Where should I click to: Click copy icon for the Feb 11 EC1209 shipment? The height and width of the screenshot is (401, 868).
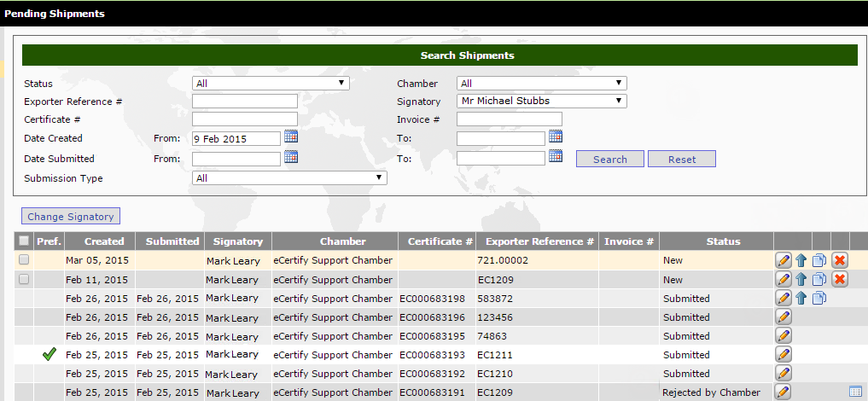pyautogui.click(x=819, y=279)
